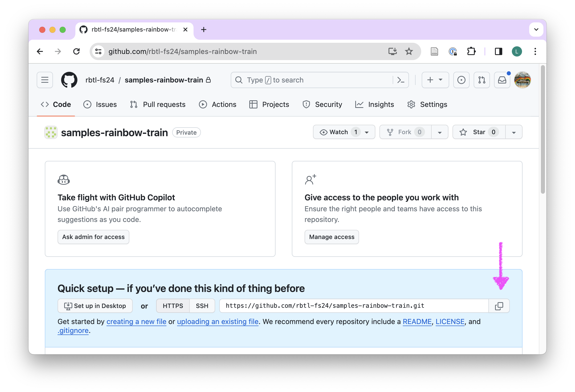Image resolution: width=575 pixels, height=392 pixels.
Task: Follow the creating a new file link
Action: tap(136, 321)
